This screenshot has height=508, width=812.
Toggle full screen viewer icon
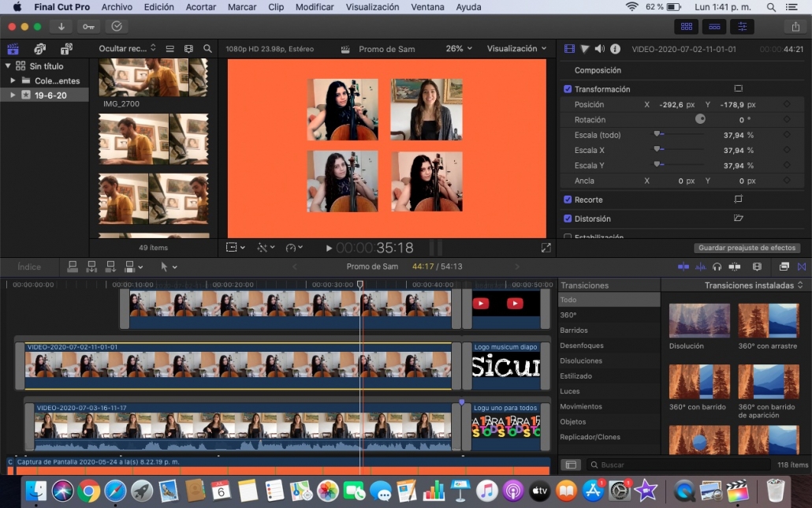tap(546, 248)
